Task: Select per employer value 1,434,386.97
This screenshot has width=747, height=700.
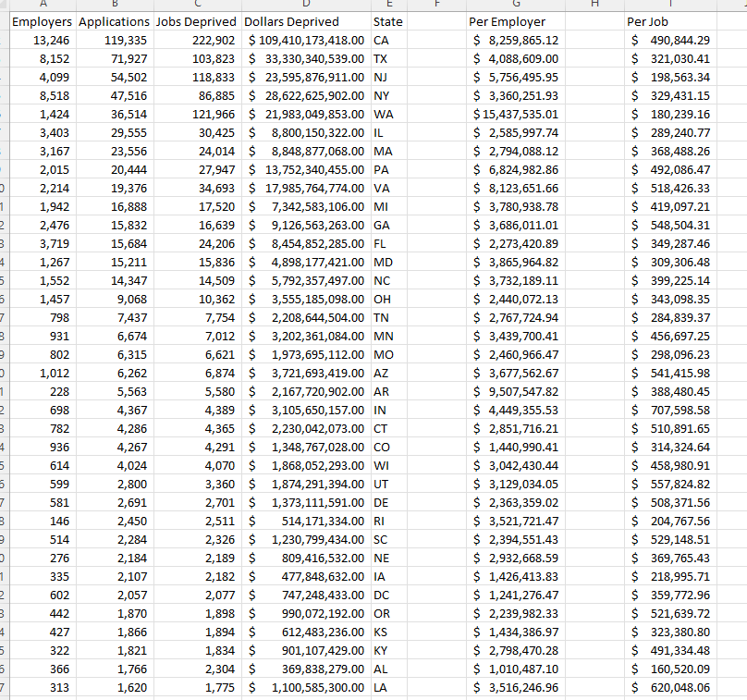Action: click(x=516, y=632)
